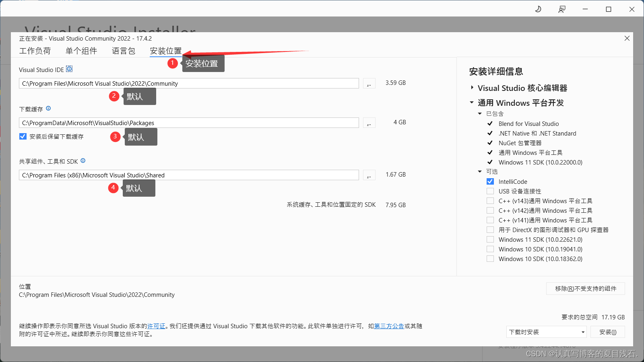The image size is (644, 362).
Task: Open the 下载时安装 dropdown
Action: tap(546, 332)
